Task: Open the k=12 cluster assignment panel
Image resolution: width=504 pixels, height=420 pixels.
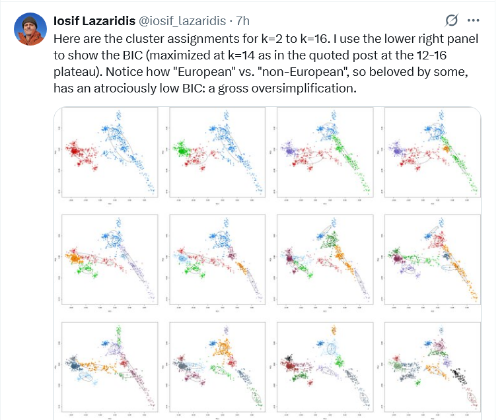Action: click(x=322, y=367)
